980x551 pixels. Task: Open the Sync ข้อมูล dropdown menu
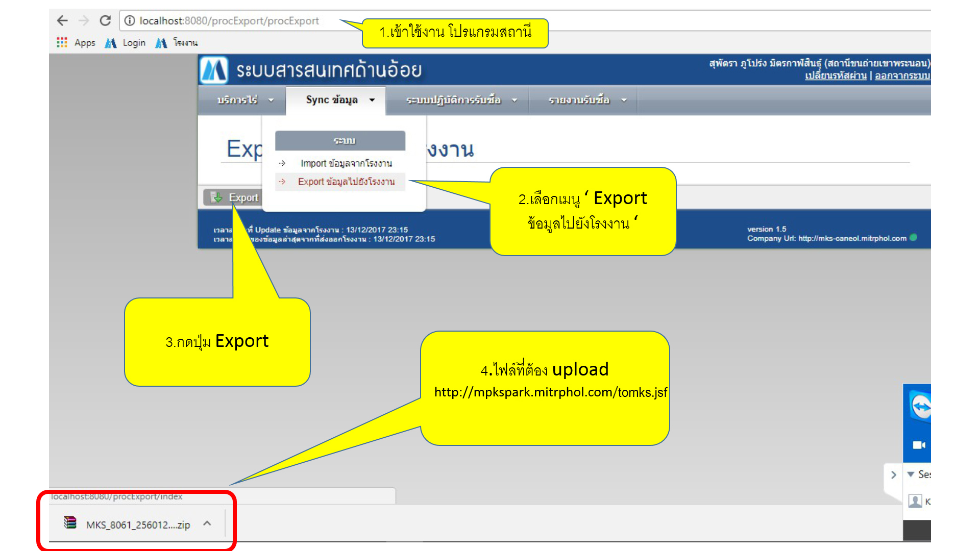pos(340,100)
